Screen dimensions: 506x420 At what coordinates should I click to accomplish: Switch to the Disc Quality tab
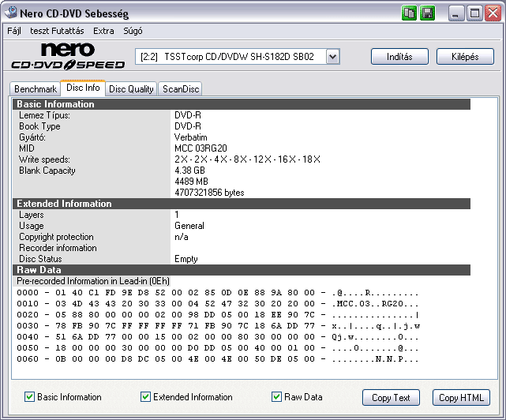click(131, 88)
